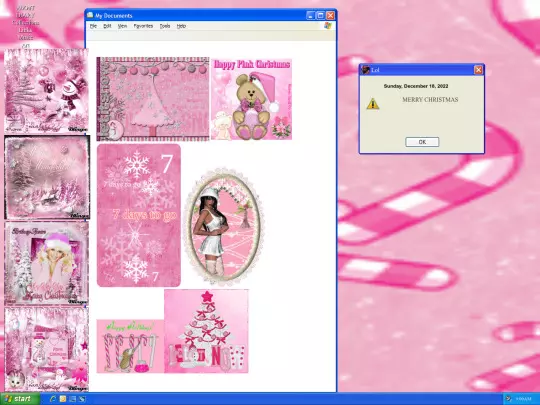This screenshot has width=540, height=405.
Task: Click the orange quick launch icon in the taskbar
Action: [63, 399]
